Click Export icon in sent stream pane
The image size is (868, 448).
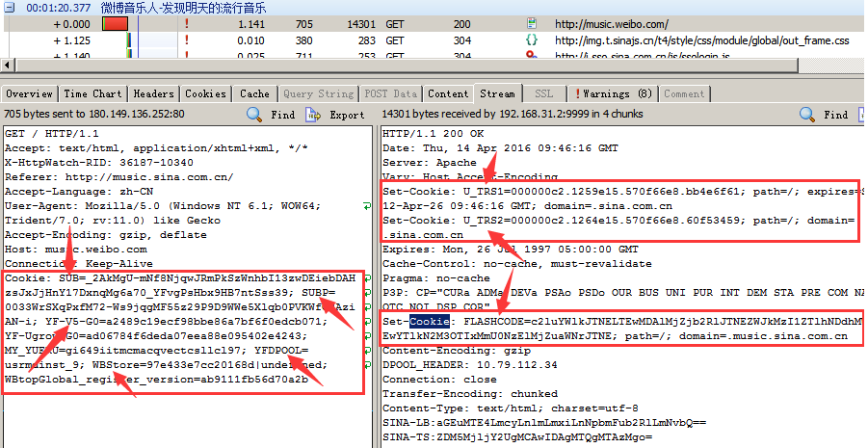(314, 115)
